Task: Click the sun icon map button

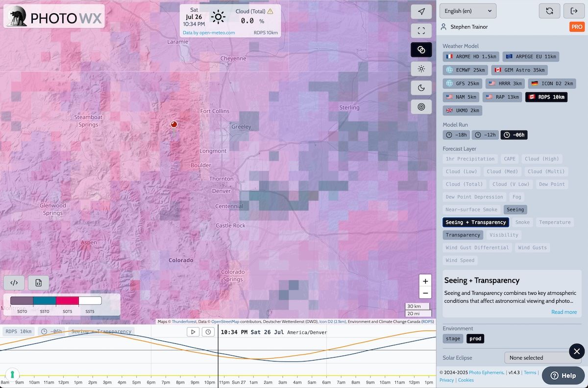Action: pyautogui.click(x=421, y=69)
